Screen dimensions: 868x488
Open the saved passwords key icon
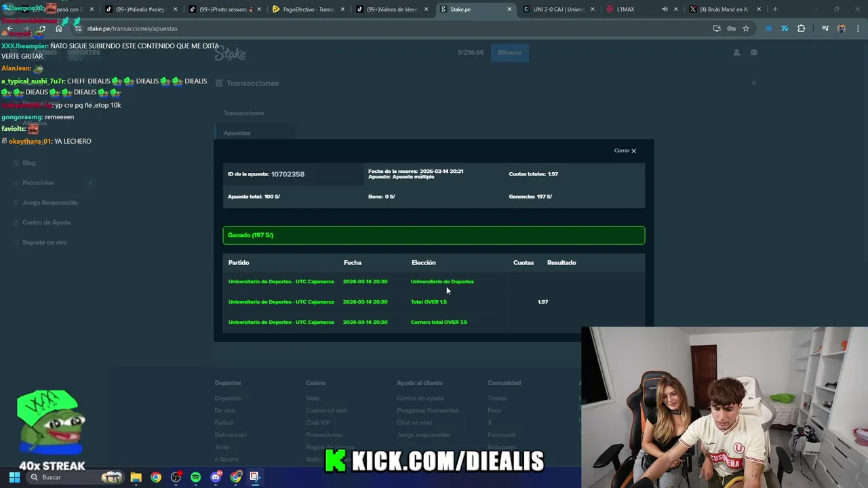(731, 28)
